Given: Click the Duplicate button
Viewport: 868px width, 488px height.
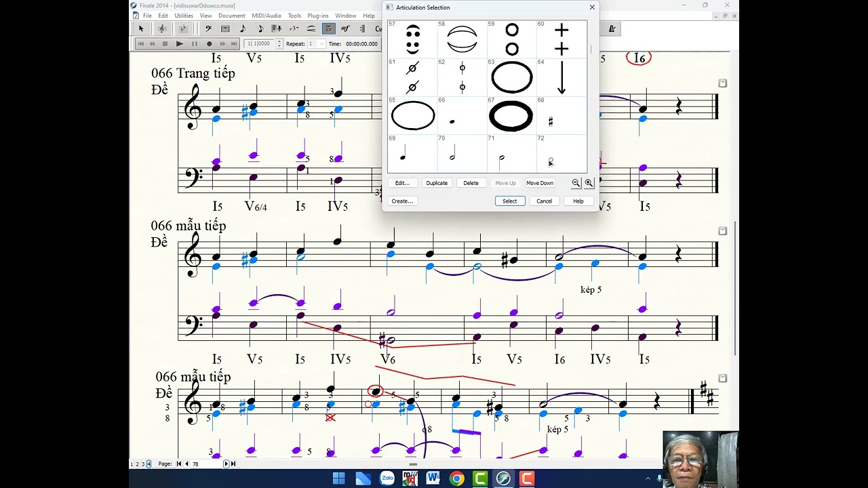Looking at the screenshot, I should click(437, 183).
